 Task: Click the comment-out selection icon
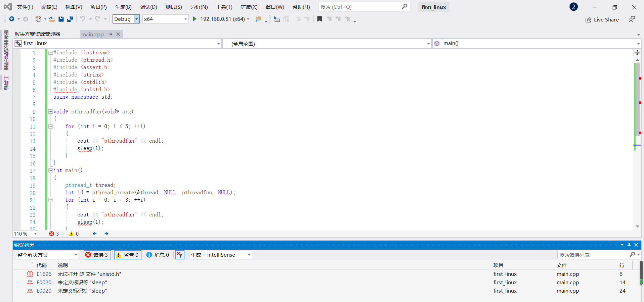(298, 19)
